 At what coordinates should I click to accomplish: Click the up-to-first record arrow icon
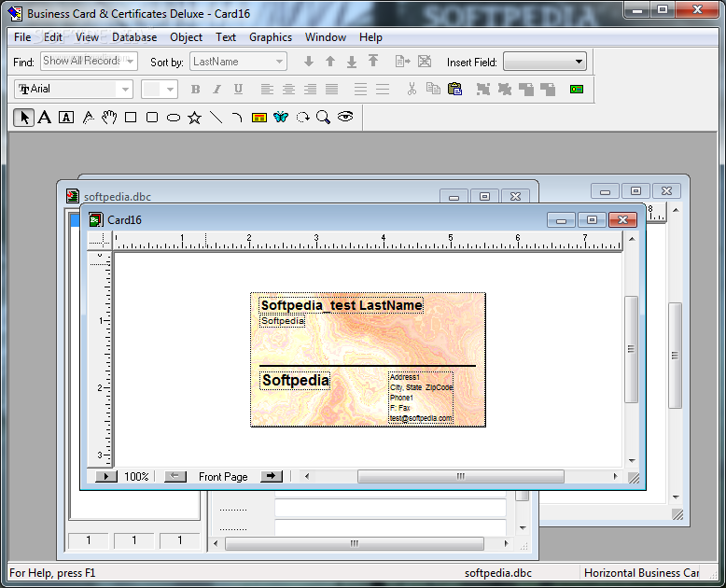point(373,61)
